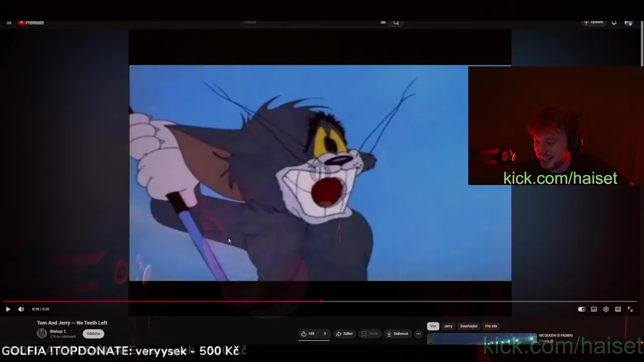644x362 pixels.
Task: Toggle autoplay switch in player
Action: click(x=582, y=309)
